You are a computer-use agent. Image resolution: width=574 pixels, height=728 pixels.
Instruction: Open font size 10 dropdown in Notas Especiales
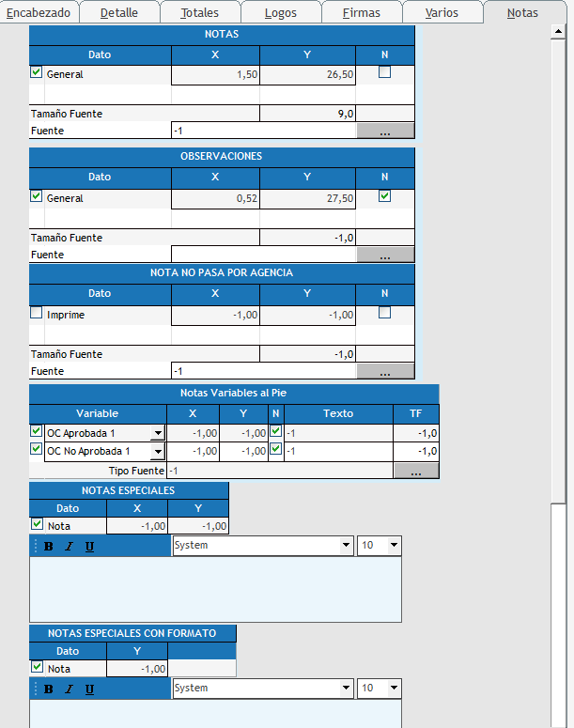394,546
